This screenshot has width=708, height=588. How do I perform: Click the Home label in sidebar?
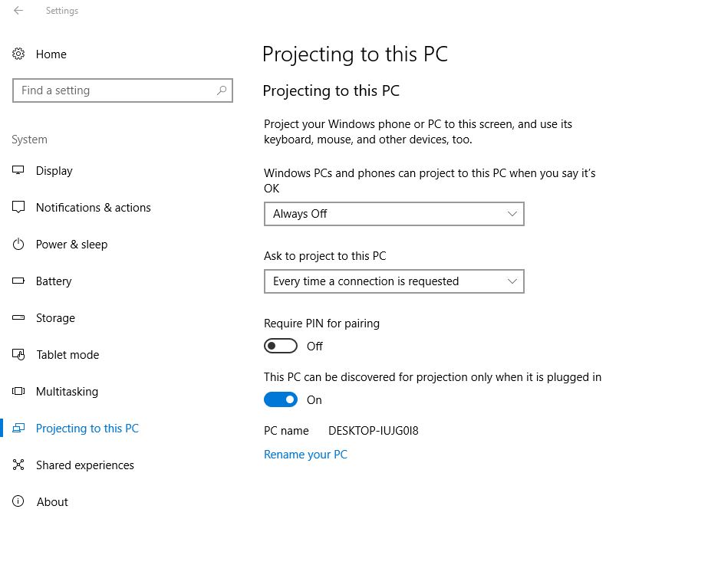click(51, 54)
